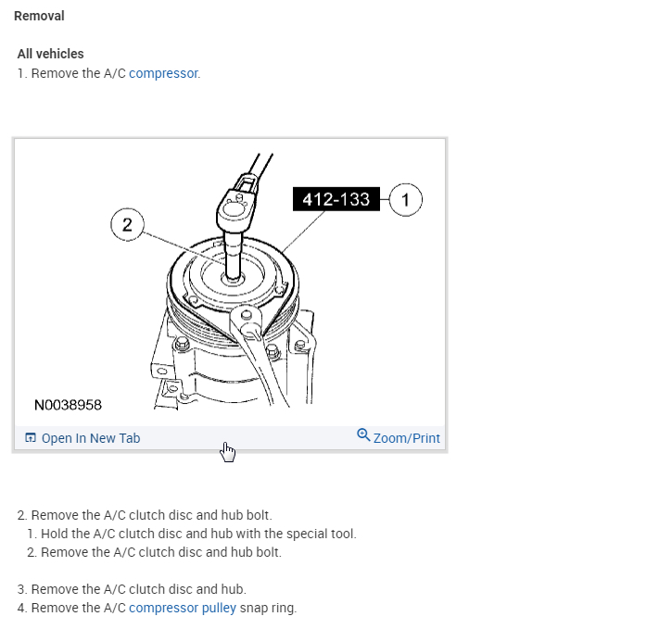
Task: Click the Zoom/Print text link
Action: coord(406,438)
